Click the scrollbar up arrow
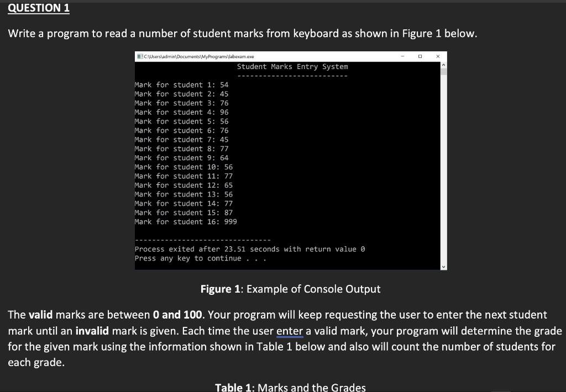This screenshot has width=566, height=392. pyautogui.click(x=444, y=65)
